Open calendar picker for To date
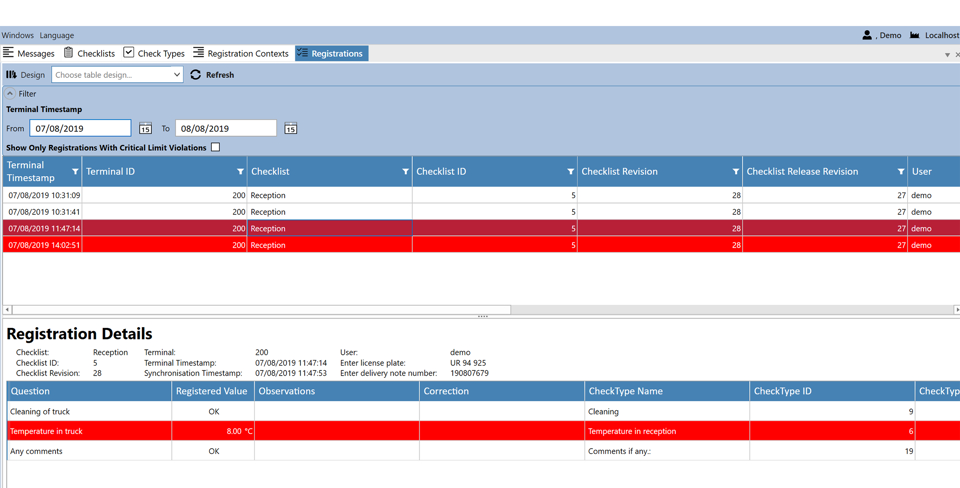Image resolution: width=960 pixels, height=488 pixels. [290, 128]
